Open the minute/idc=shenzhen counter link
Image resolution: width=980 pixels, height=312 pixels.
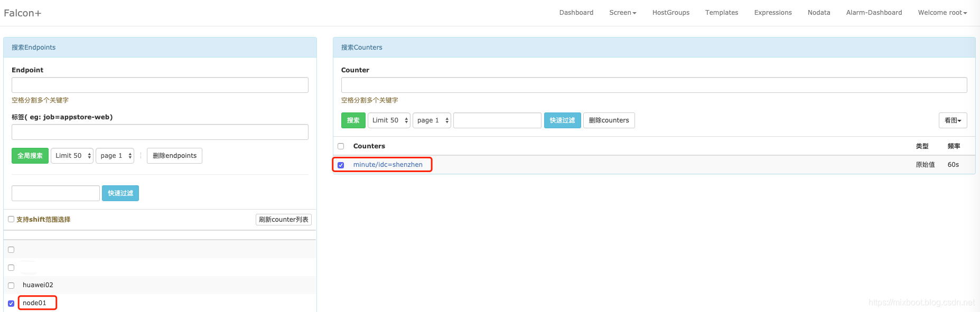(388, 165)
